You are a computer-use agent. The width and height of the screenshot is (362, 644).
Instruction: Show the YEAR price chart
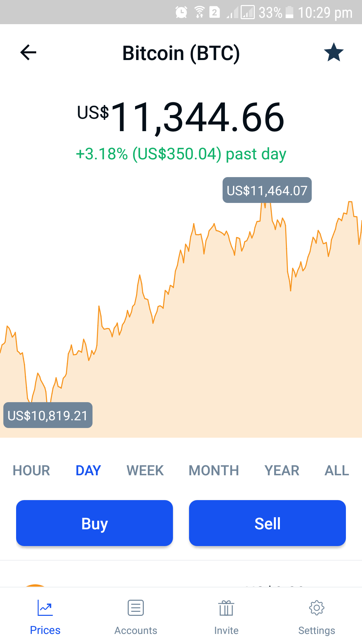282,471
